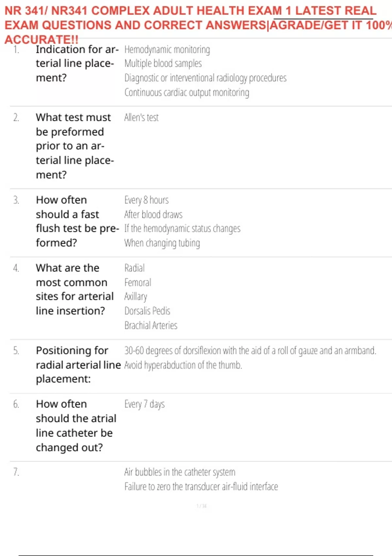This screenshot has height=556, width=392.
Task: Click the 'Radial' site answer
Action: 134,268
